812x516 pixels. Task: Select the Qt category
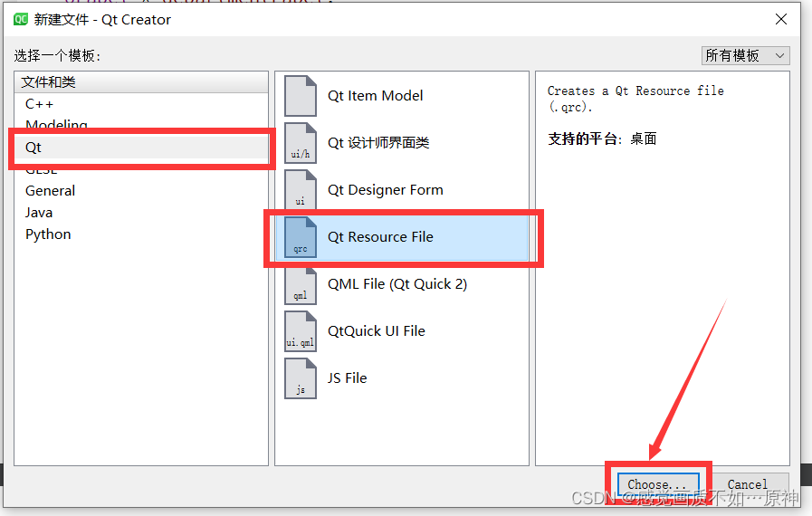141,148
